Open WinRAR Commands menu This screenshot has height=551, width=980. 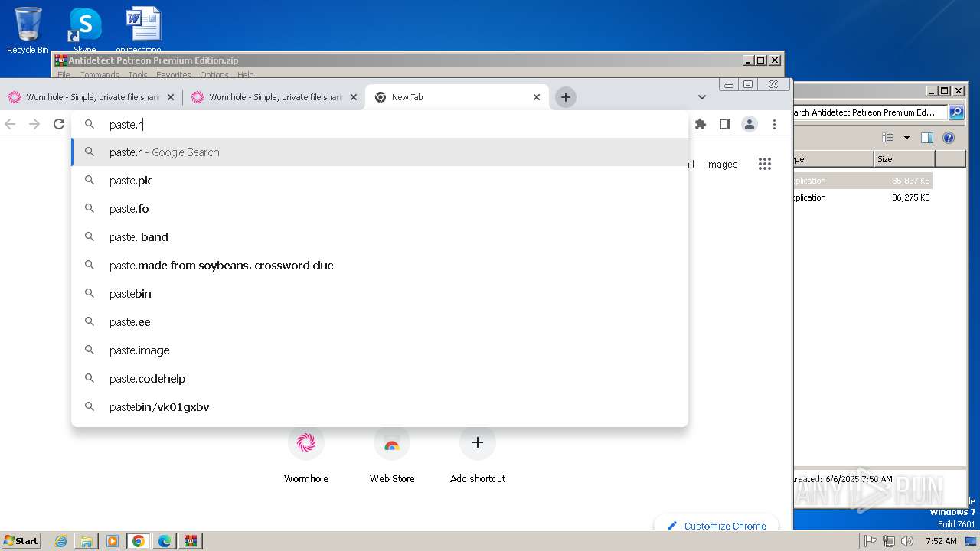[x=99, y=75]
